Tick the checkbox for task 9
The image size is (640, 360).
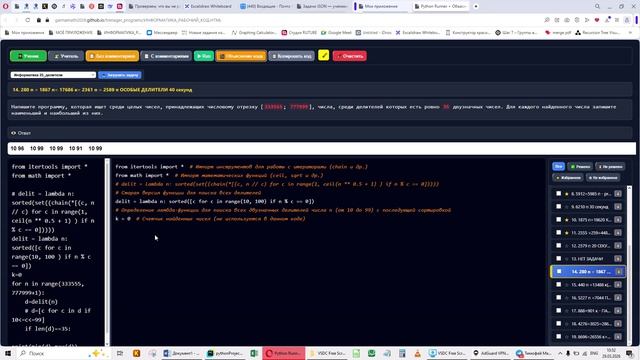point(559,207)
